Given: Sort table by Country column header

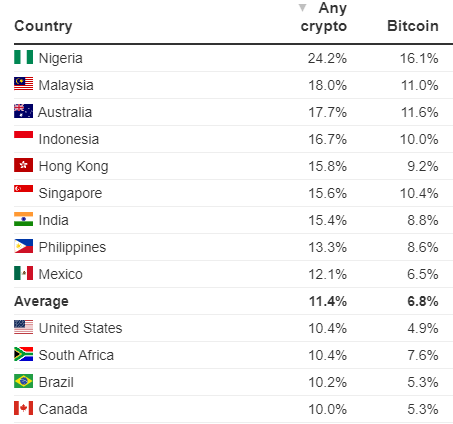Looking at the screenshot, I should click(x=43, y=26).
